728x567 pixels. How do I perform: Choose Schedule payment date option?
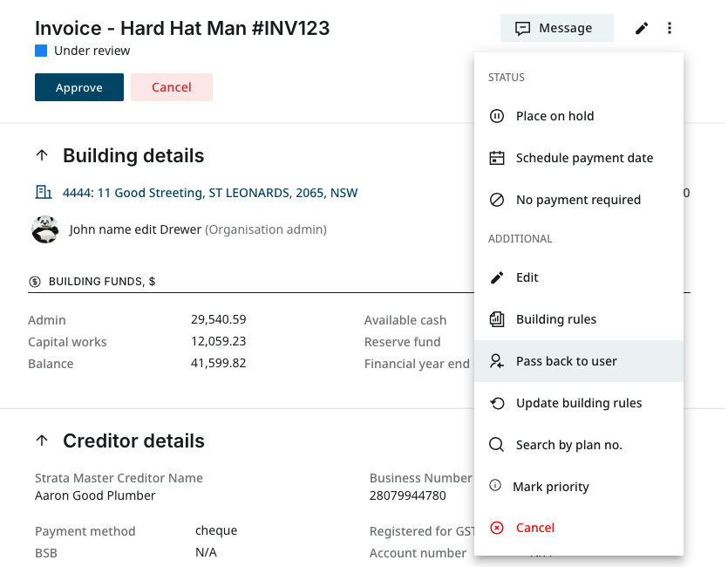583,158
